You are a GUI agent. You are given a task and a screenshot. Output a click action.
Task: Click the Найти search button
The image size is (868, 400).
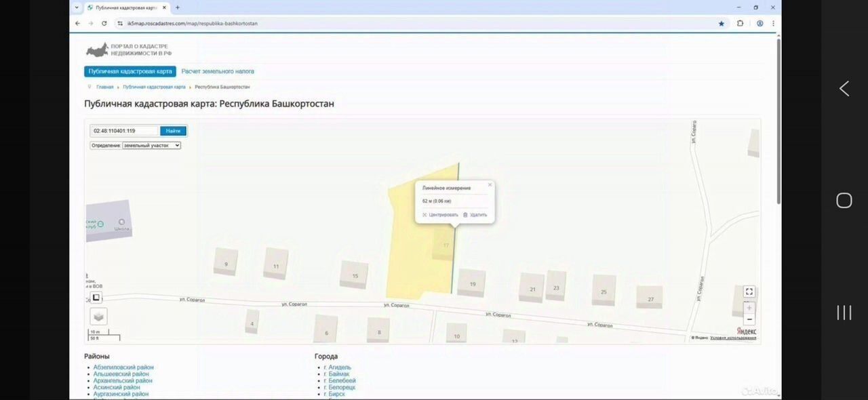(x=173, y=131)
